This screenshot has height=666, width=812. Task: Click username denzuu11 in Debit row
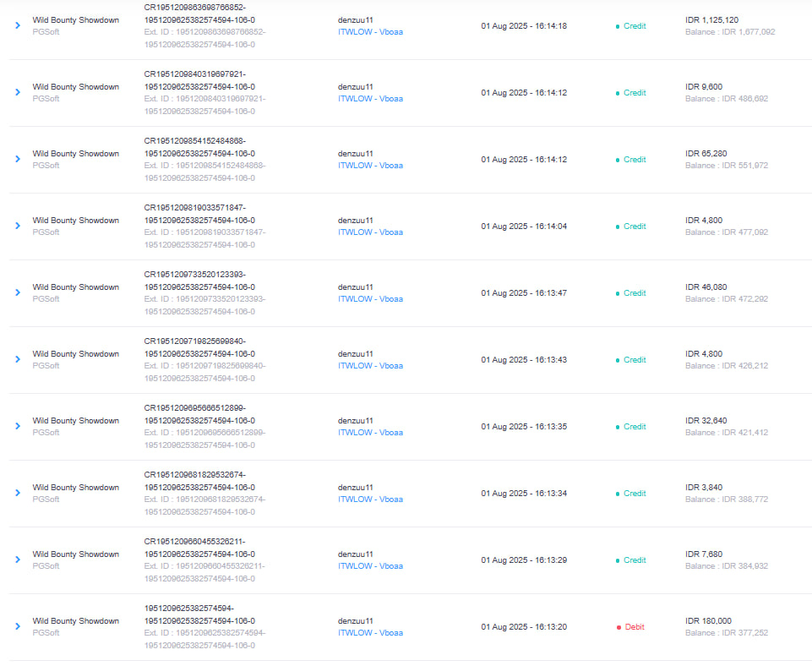pos(355,621)
